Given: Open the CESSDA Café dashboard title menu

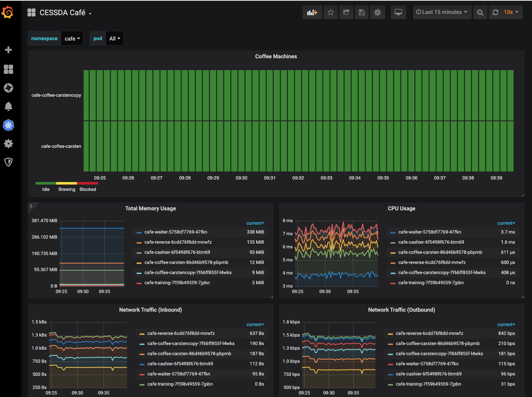Looking at the screenshot, I should (x=62, y=13).
